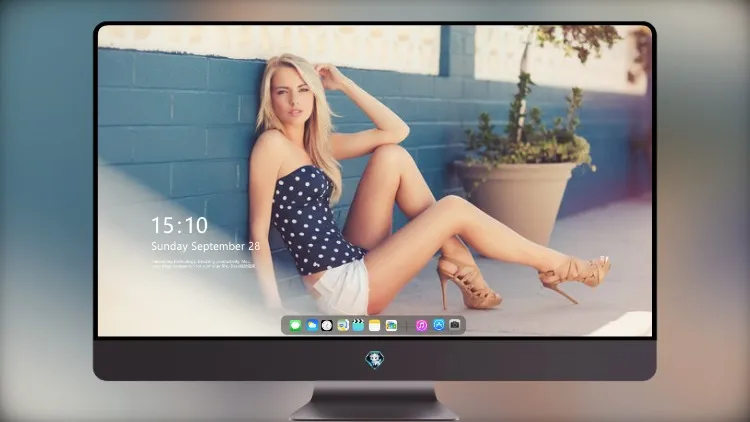750x422 pixels.
Task: Open the pink iTunes music icon
Action: click(421, 325)
